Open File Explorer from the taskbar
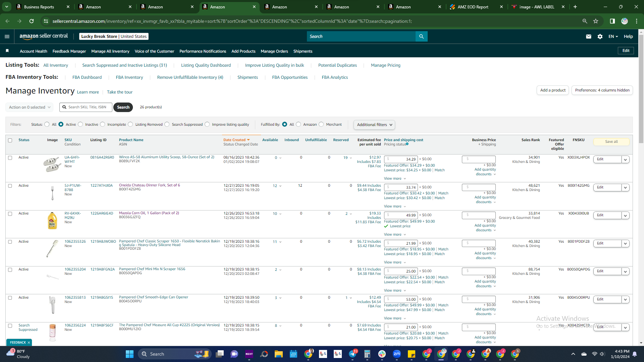This screenshot has width=644, height=362. click(x=279, y=354)
